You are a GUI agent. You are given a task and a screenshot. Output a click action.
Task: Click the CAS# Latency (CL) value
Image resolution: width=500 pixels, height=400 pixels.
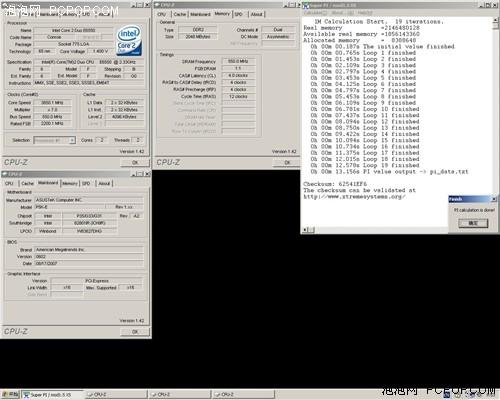pos(238,75)
